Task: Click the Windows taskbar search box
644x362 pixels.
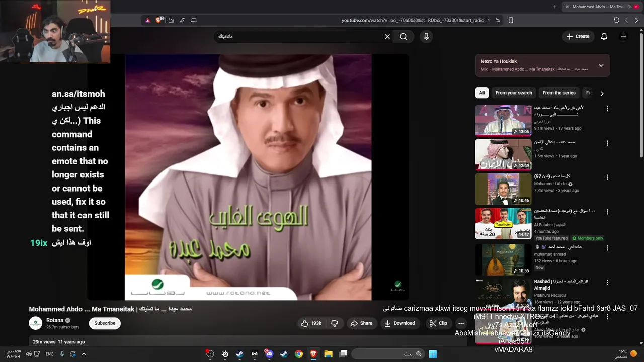Action: coord(387,354)
